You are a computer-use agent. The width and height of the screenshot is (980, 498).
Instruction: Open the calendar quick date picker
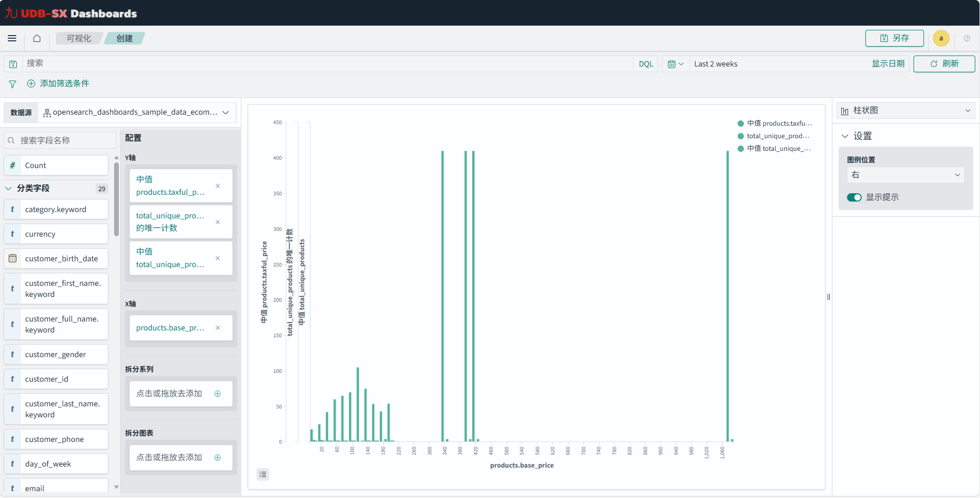(x=675, y=64)
